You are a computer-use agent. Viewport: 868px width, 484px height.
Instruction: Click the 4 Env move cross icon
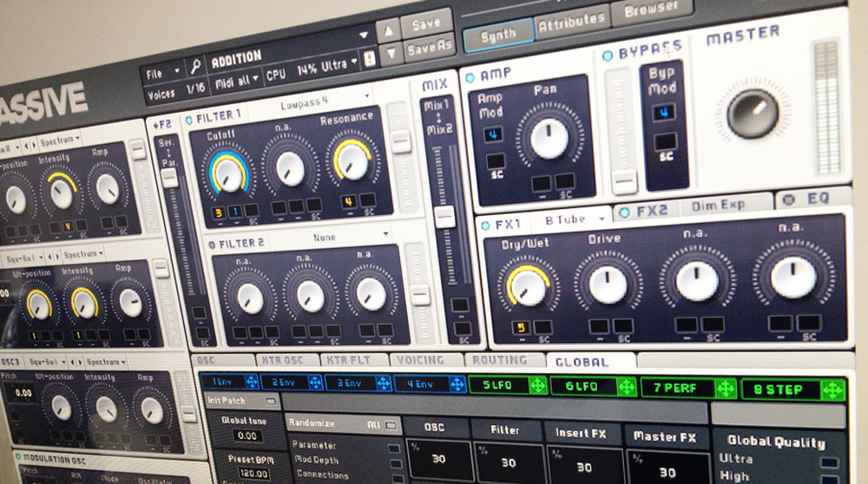tap(457, 384)
